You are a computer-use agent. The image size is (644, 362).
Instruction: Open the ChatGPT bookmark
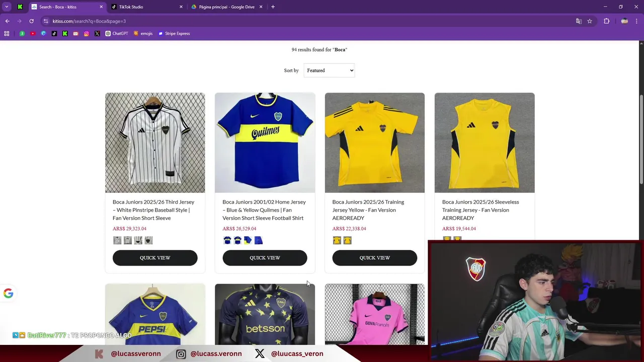tap(117, 34)
